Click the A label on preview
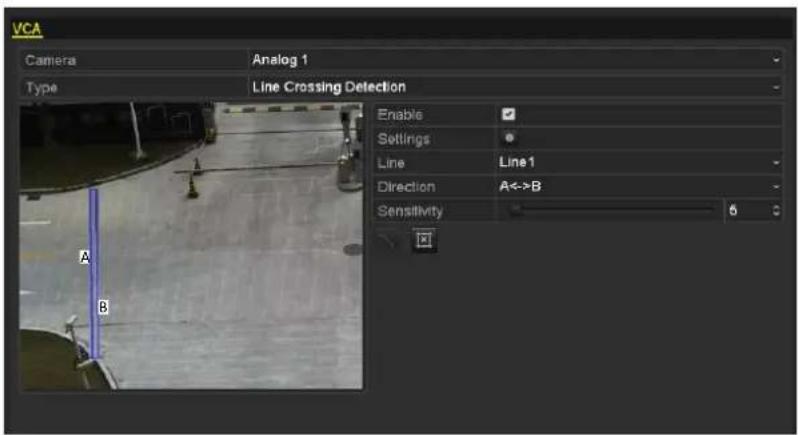 click(85, 257)
